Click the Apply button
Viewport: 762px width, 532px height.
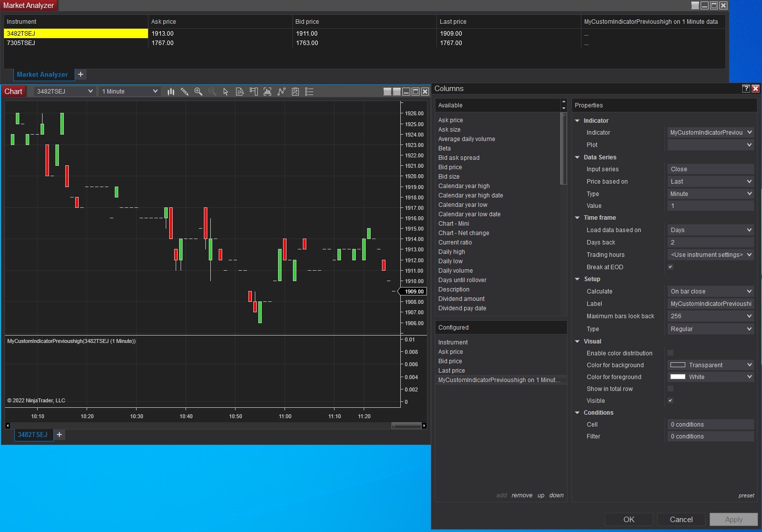734,520
